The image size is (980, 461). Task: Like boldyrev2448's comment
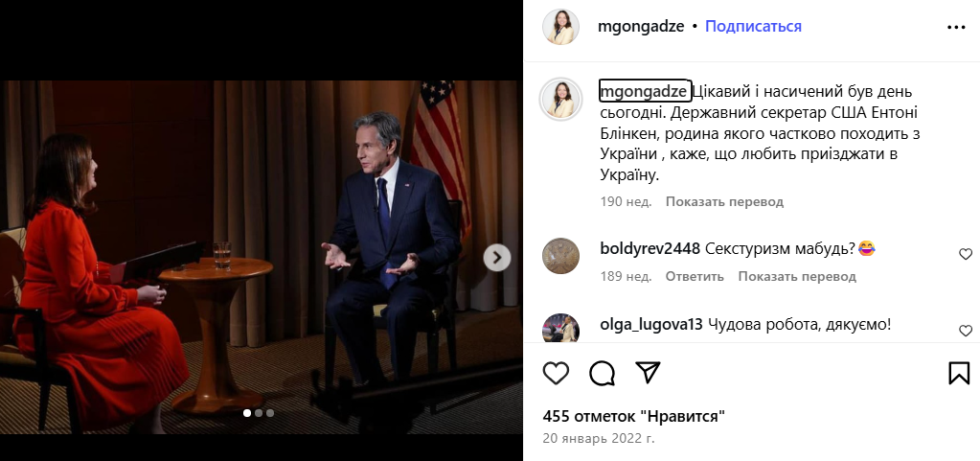coord(966,254)
